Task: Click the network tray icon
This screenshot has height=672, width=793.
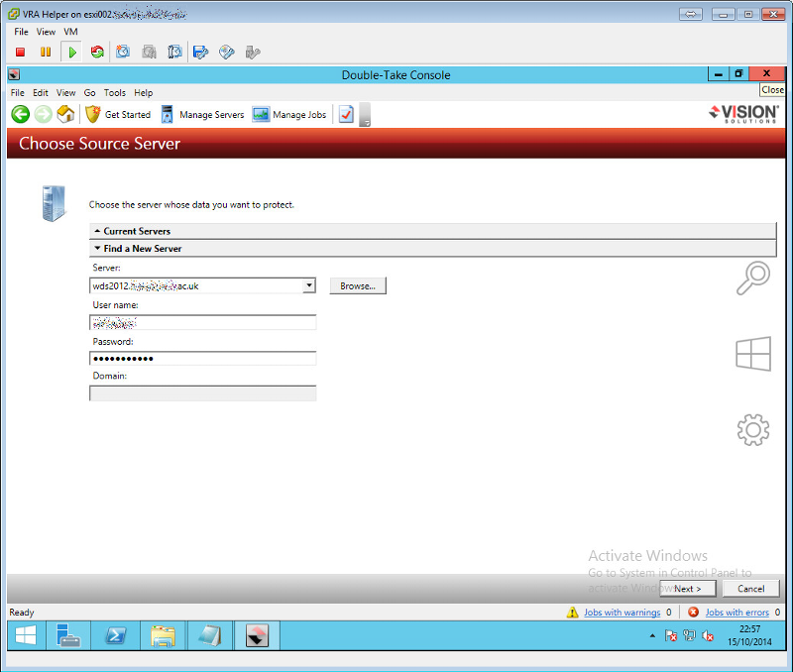Action: point(689,635)
